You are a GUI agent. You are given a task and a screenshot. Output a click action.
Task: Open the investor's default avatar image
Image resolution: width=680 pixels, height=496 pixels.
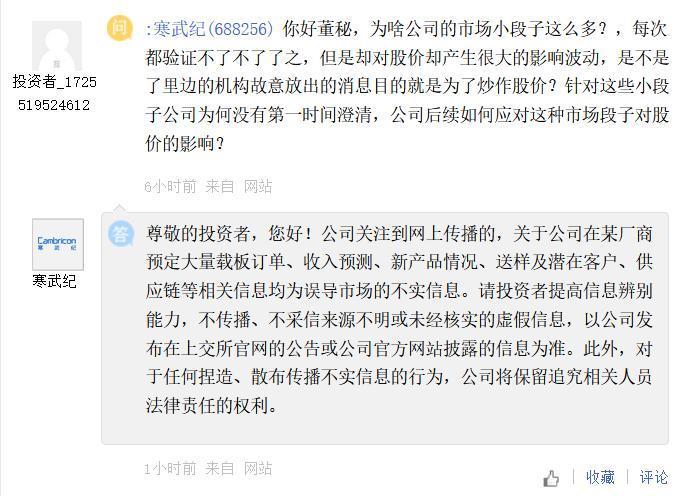tap(57, 45)
